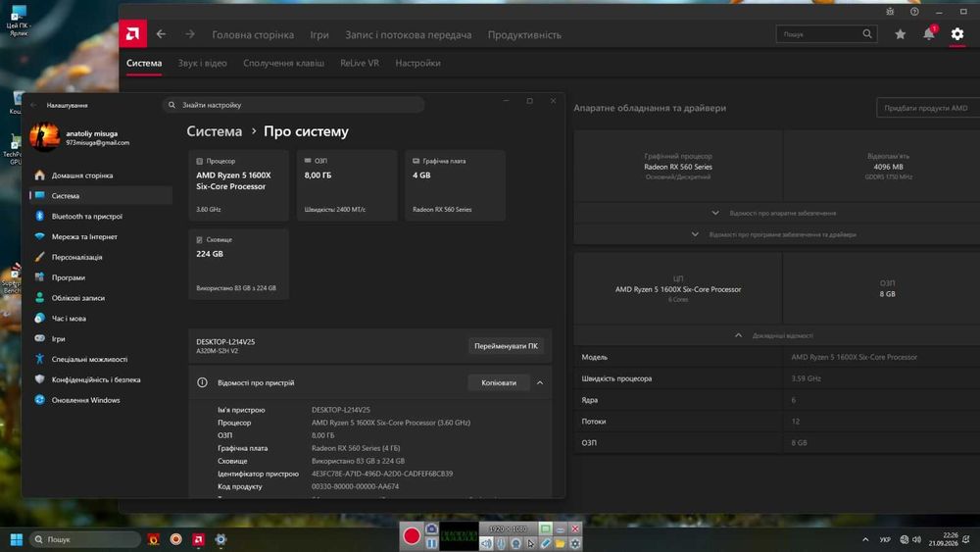The height and width of the screenshot is (552, 980).
Task: Expand Відомості про програмне забезпечення та драйвери
Action: (x=776, y=234)
